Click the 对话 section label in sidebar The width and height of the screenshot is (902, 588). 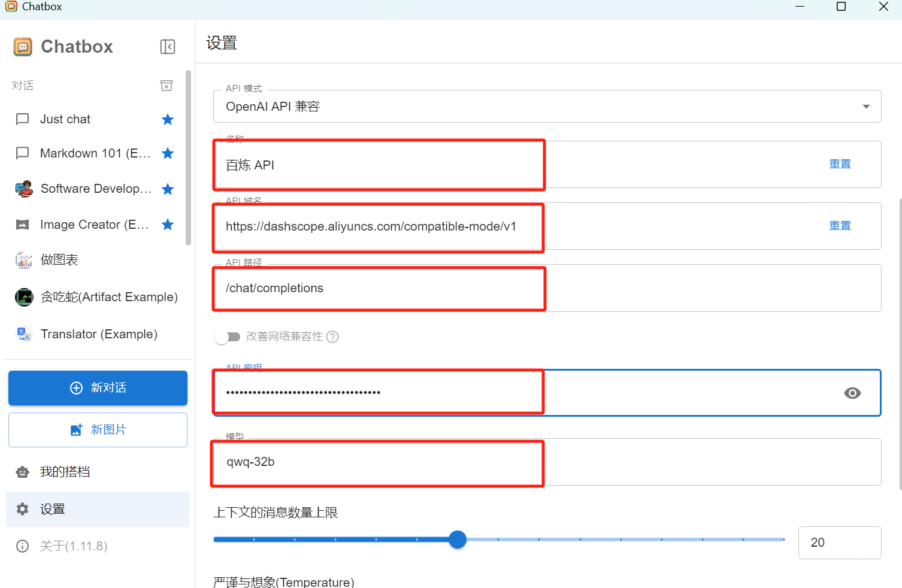(x=23, y=86)
